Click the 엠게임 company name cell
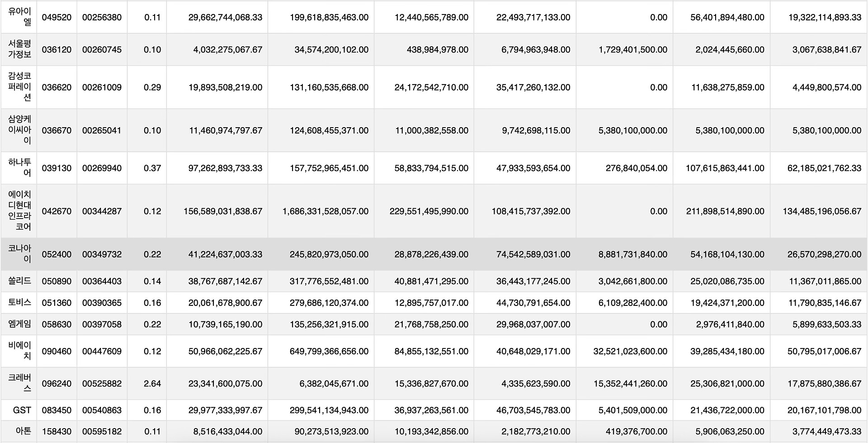The height and width of the screenshot is (443, 868). pos(19,324)
